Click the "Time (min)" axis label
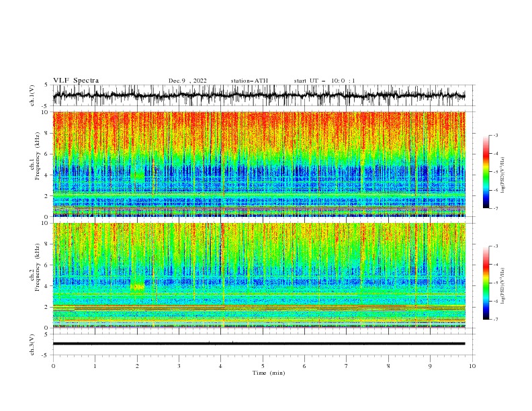 click(269, 373)
